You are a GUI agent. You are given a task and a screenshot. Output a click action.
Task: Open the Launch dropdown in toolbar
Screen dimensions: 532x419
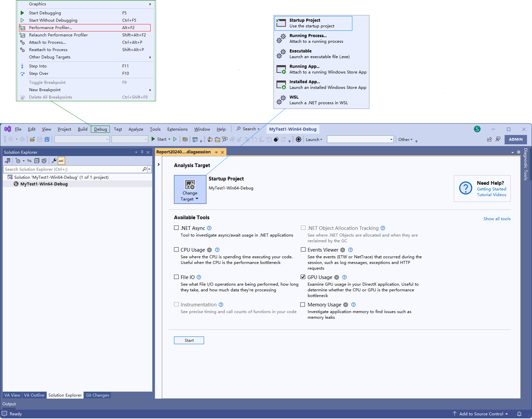[x=314, y=139]
